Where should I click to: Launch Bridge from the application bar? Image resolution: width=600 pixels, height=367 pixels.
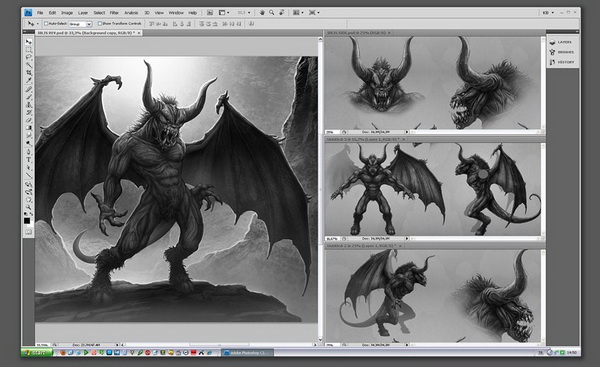[x=210, y=13]
